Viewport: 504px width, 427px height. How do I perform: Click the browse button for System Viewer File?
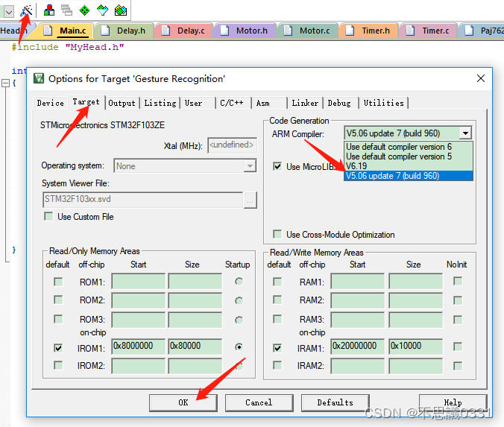[x=250, y=200]
